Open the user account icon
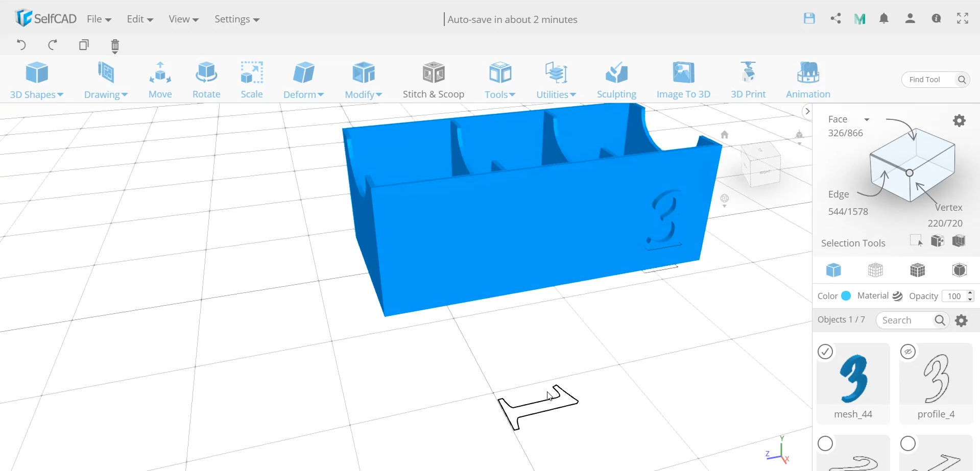The height and width of the screenshot is (471, 980). coord(910,18)
